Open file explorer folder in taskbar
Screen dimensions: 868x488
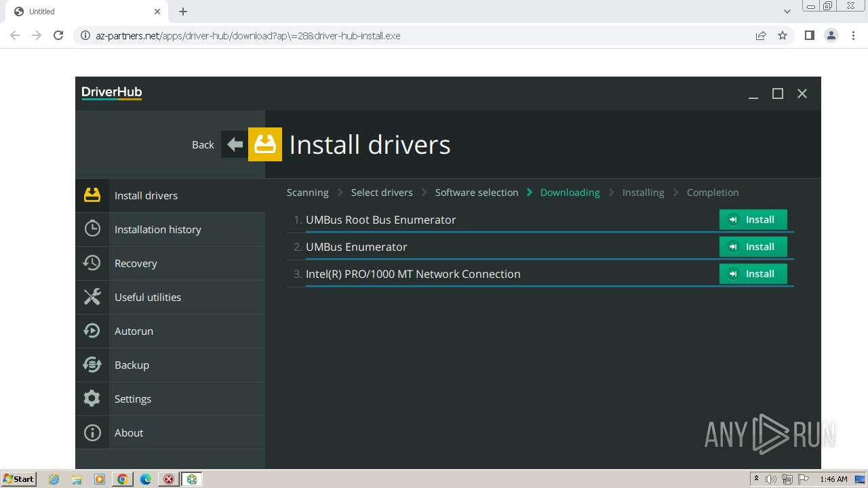[77, 479]
